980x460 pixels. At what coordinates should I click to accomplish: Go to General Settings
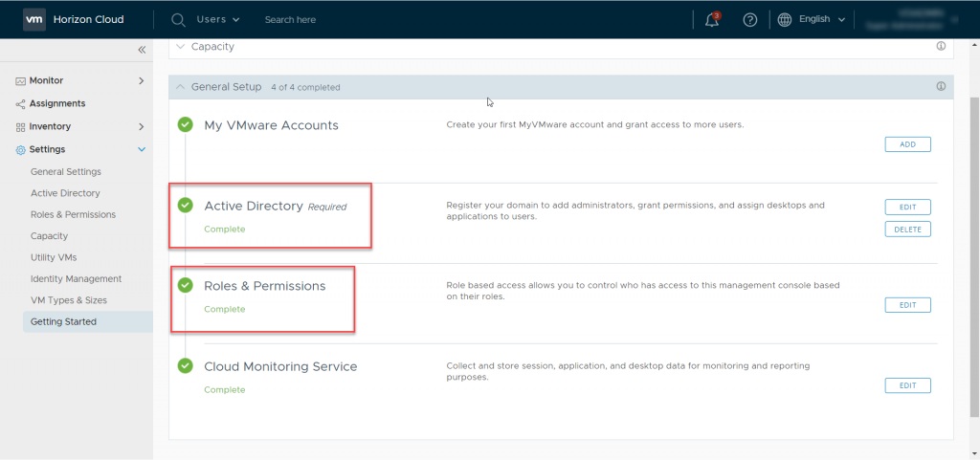click(66, 171)
